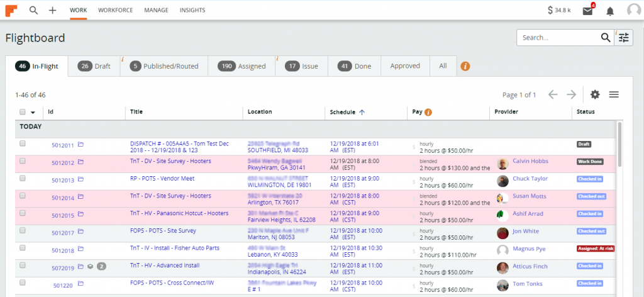
Task: Open provider Calvin Hobbs profile link
Action: (530, 161)
